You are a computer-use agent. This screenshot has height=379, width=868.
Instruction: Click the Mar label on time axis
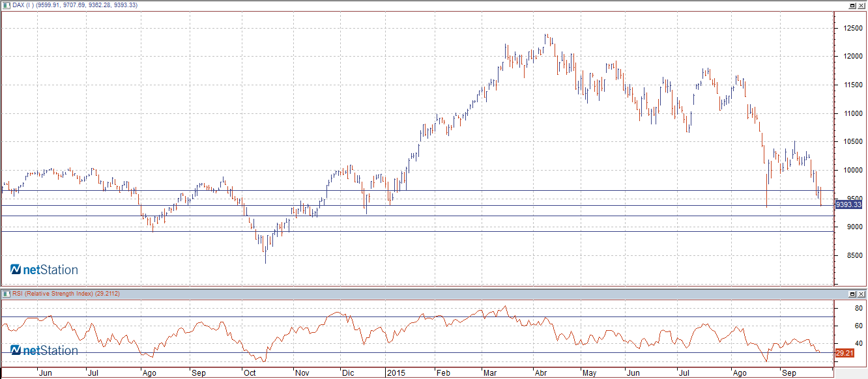490,374
